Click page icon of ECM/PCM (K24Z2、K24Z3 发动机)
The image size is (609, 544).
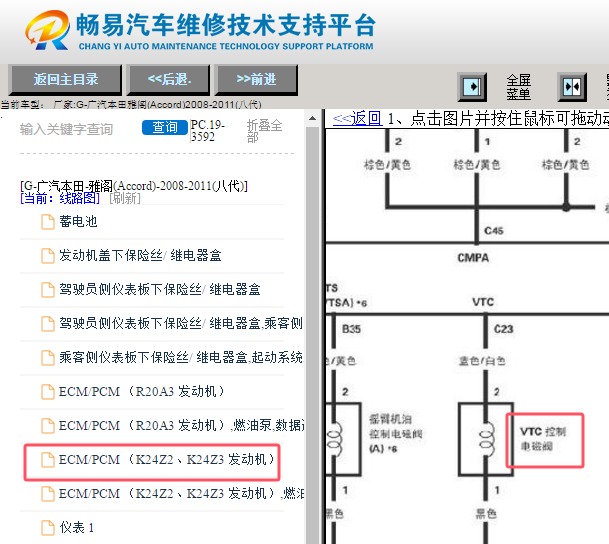pyautogui.click(x=48, y=460)
